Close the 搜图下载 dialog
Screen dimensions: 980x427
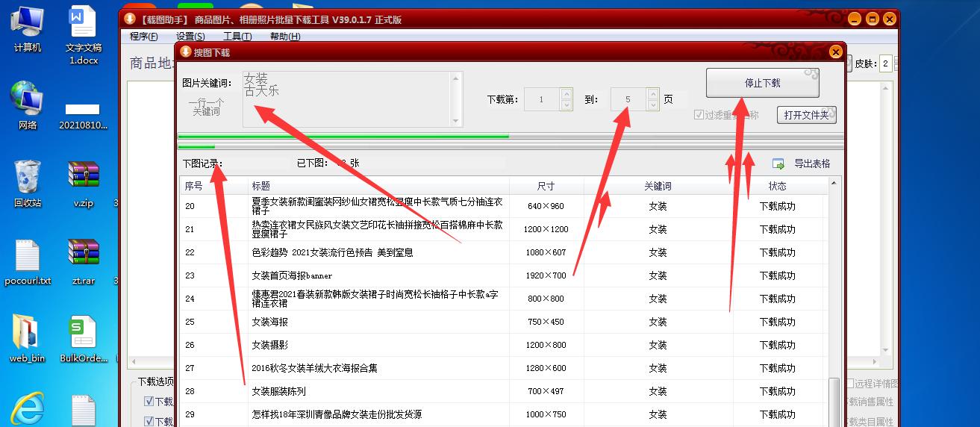[835, 52]
